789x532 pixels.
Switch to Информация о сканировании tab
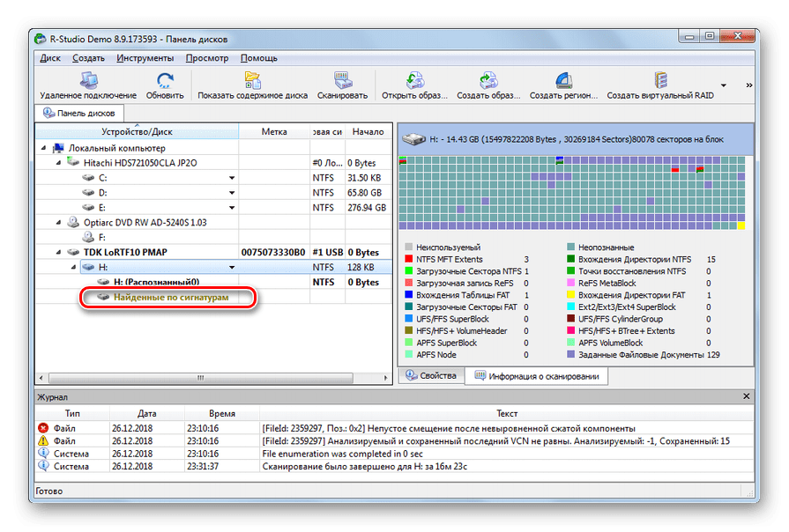pos(536,376)
